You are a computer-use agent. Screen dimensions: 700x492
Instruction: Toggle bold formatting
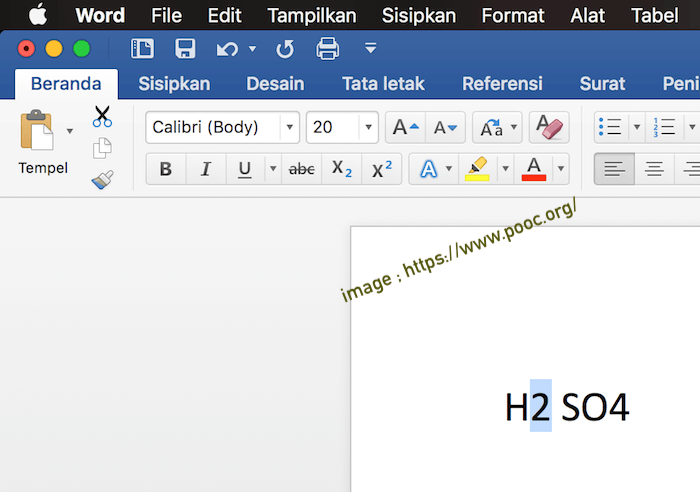(x=166, y=169)
